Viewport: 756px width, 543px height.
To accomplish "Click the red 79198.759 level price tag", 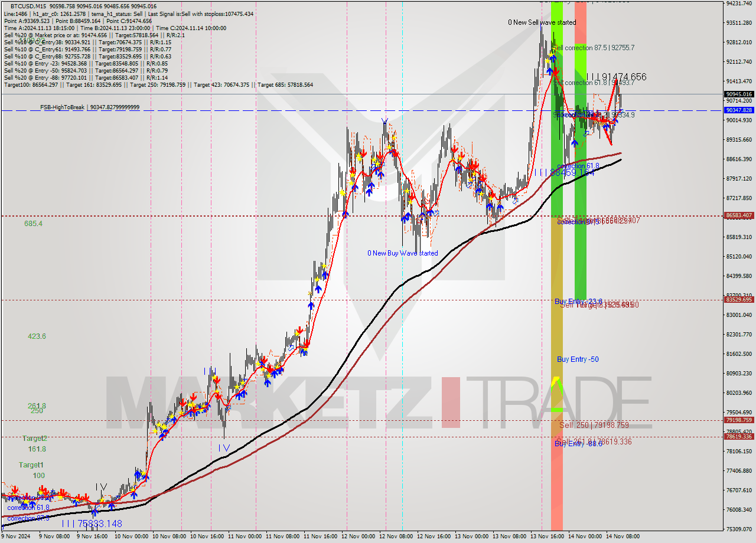I will point(739,420).
